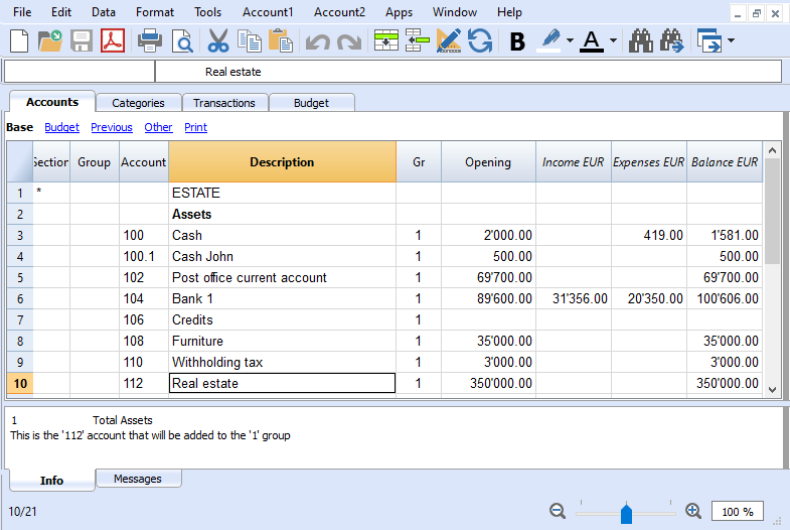Click the 'ESTATE' title cell
The height and width of the screenshot is (530, 790).
click(x=282, y=193)
